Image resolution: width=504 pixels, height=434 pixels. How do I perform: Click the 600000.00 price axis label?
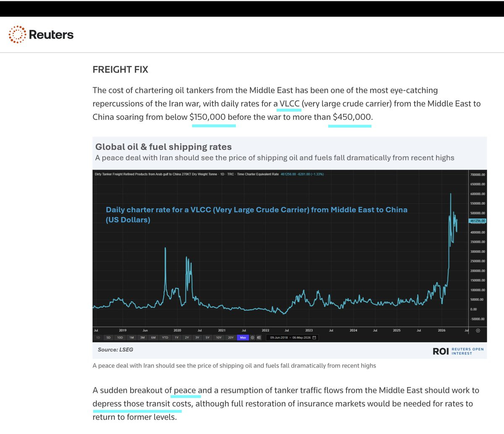point(477,194)
